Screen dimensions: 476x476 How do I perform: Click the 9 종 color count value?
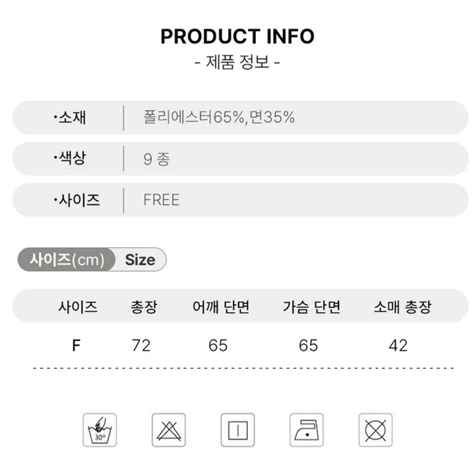click(x=157, y=159)
